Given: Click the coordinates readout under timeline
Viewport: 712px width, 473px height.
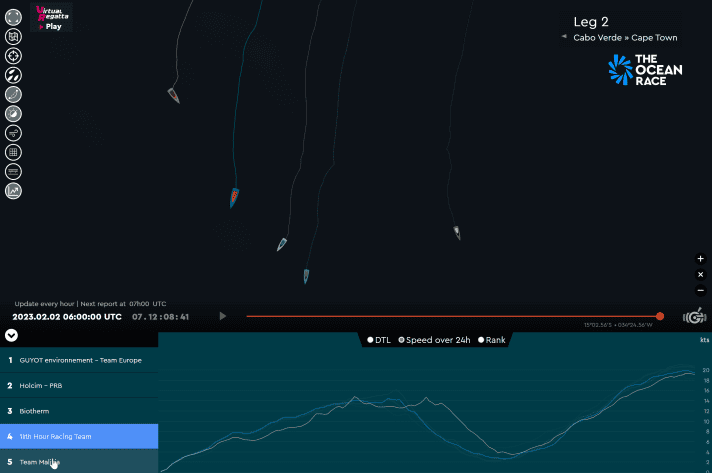Looking at the screenshot, I should (618, 325).
